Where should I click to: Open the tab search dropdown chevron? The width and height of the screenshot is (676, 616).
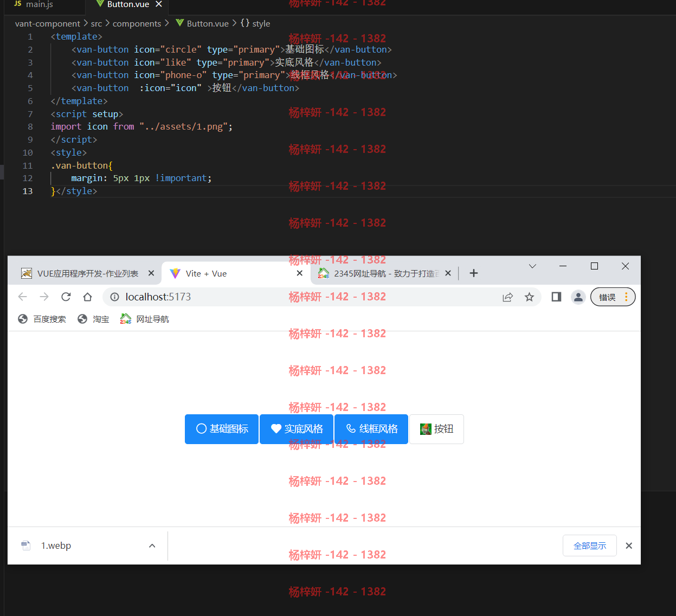tap(532, 266)
